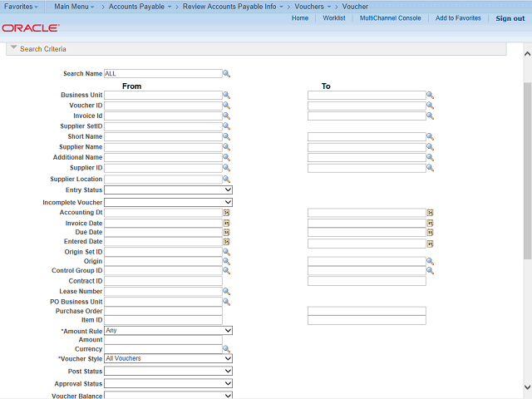
Task: Open lookup for Supplier Name To field
Action: (x=430, y=147)
